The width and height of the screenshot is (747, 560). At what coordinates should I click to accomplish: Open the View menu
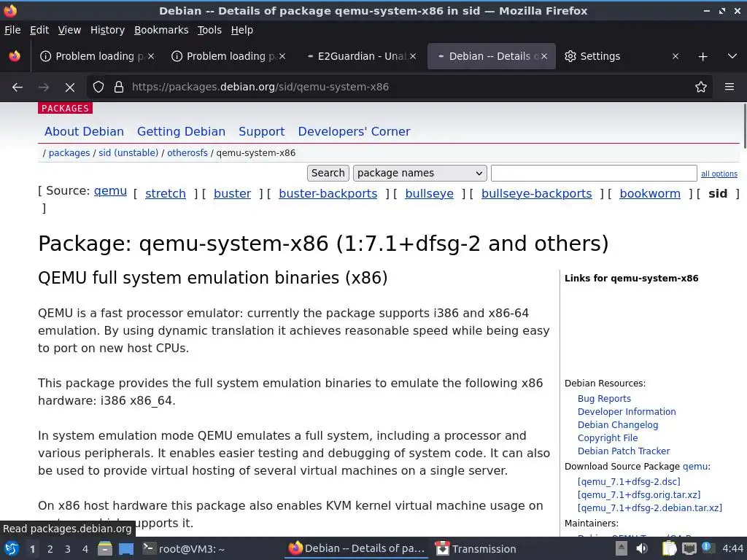(x=69, y=30)
